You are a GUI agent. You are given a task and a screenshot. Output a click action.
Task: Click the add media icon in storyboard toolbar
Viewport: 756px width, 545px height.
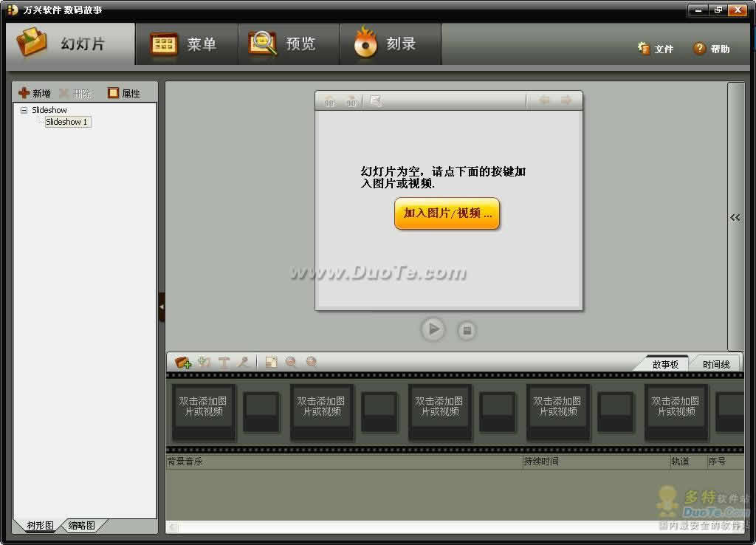(x=182, y=363)
